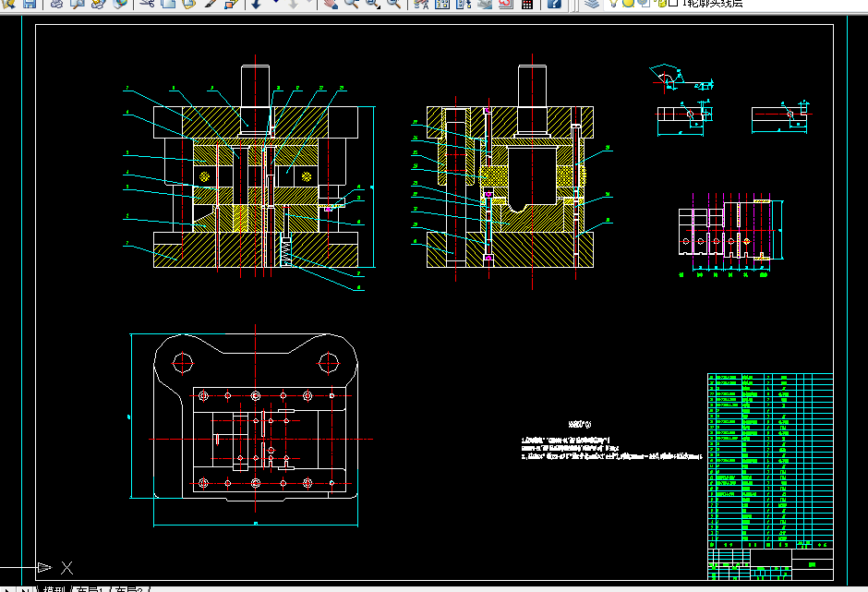Expand the Undo history dropdown arrow
This screenshot has height=592, width=868.
tap(275, 3)
